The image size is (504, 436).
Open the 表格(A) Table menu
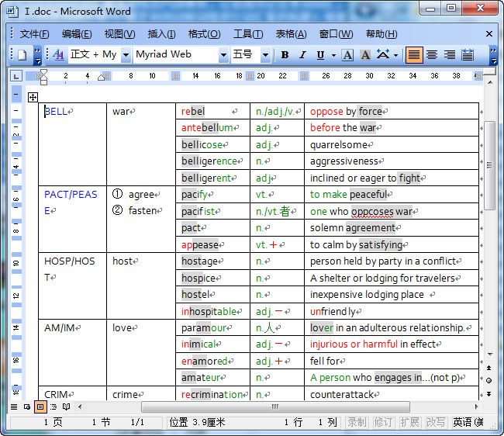tap(291, 34)
